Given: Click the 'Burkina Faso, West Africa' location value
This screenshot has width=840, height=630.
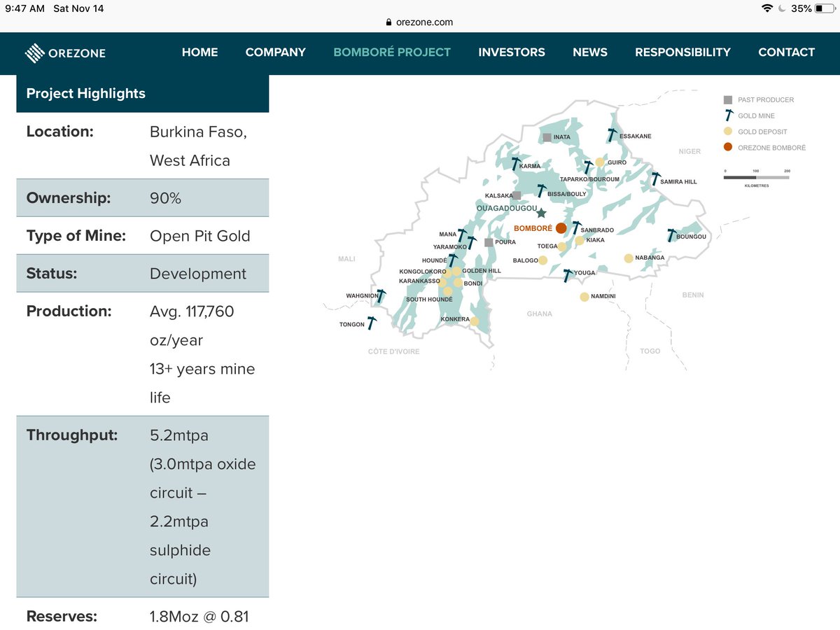Looking at the screenshot, I should coord(198,146).
